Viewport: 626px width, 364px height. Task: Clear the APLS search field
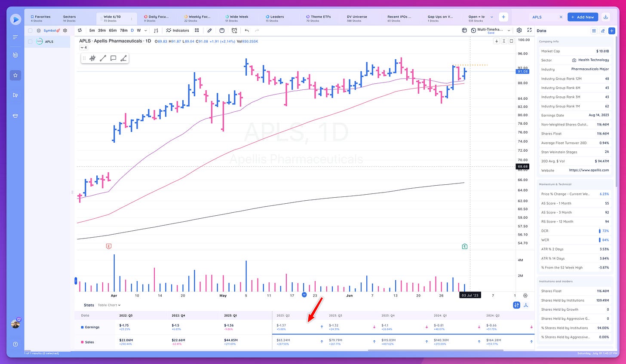(561, 17)
